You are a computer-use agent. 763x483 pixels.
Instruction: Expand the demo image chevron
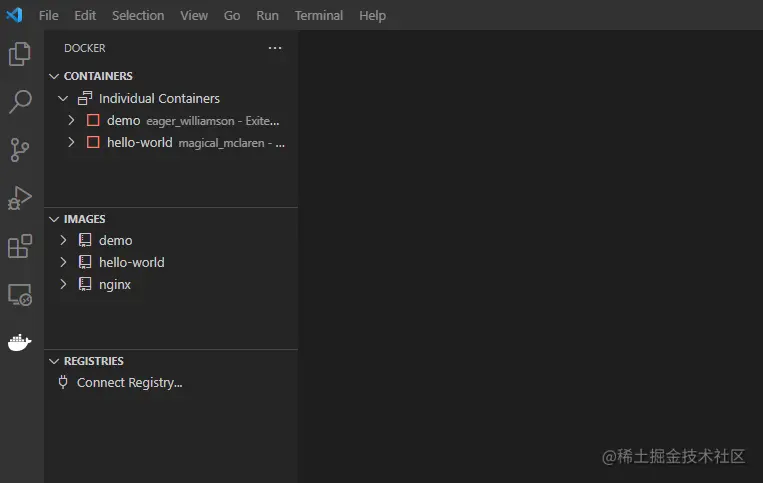(63, 240)
